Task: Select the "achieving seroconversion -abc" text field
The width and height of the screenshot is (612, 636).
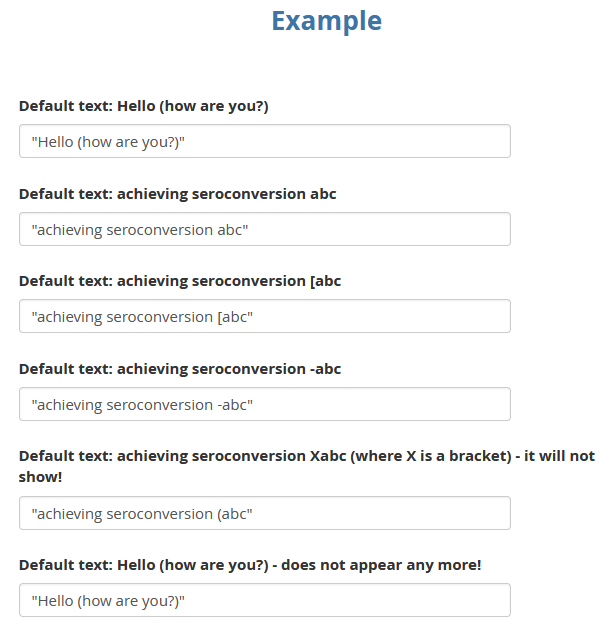Action: (x=264, y=404)
